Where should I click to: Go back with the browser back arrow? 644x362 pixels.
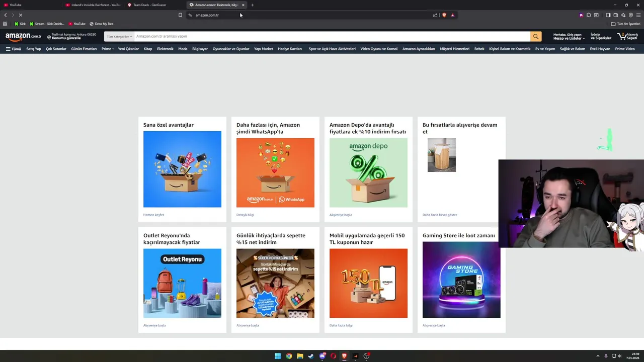coord(5,15)
